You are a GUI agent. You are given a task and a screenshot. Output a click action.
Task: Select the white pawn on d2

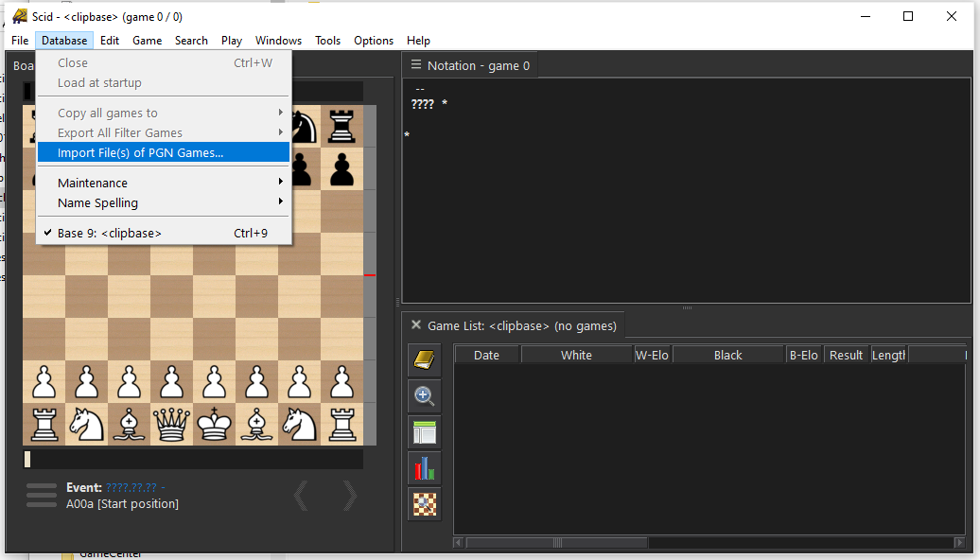pyautogui.click(x=172, y=382)
